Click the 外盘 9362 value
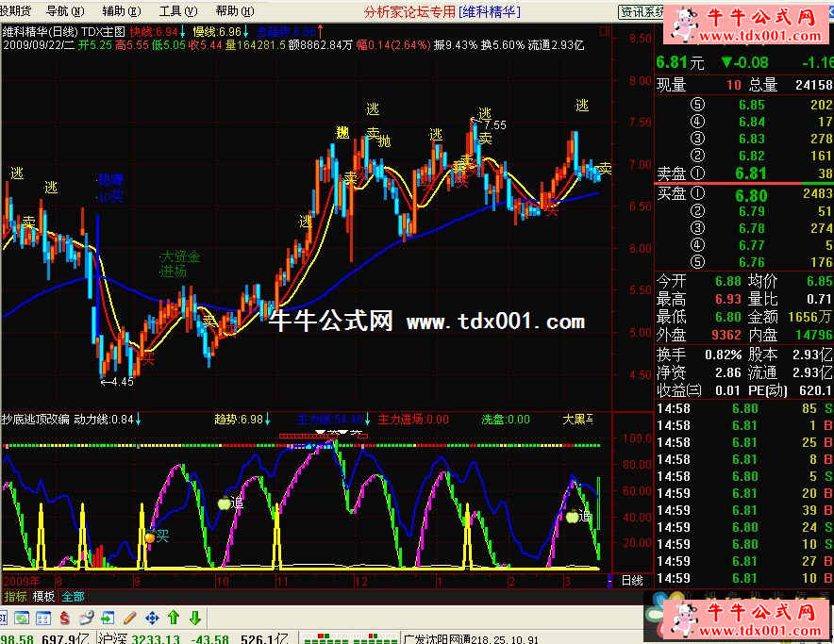The width and height of the screenshot is (834, 644). click(x=726, y=335)
